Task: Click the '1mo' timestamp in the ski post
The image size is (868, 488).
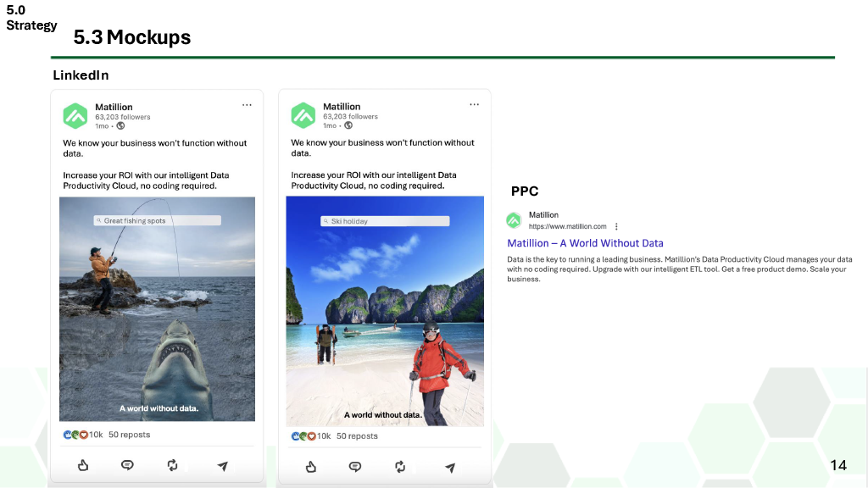Action: (330, 125)
